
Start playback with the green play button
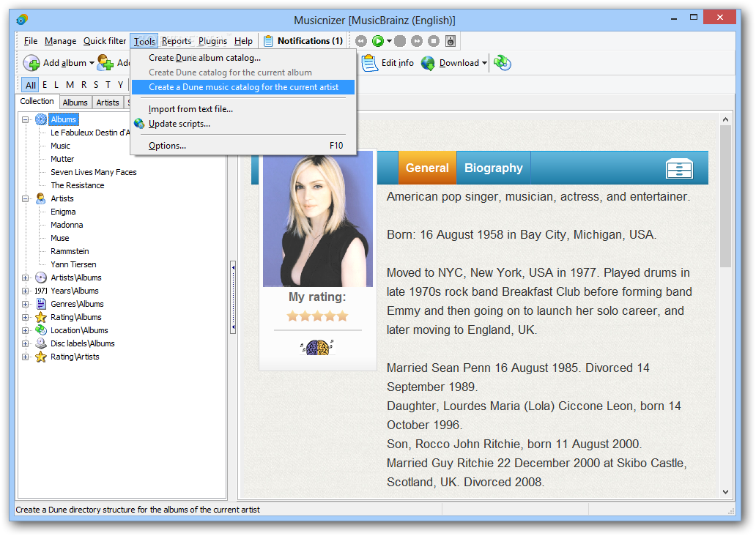[378, 42]
